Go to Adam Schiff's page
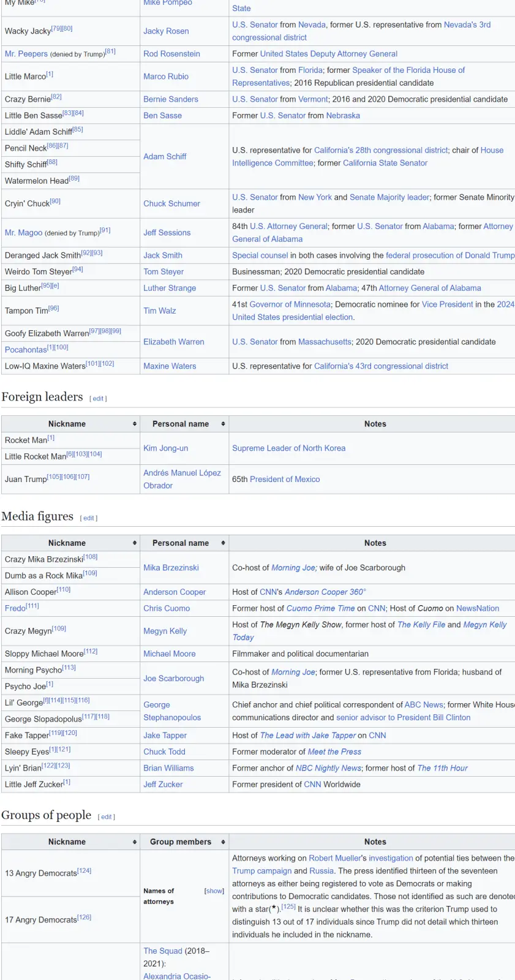Screen dimensions: 515x980 pyautogui.click(x=165, y=157)
